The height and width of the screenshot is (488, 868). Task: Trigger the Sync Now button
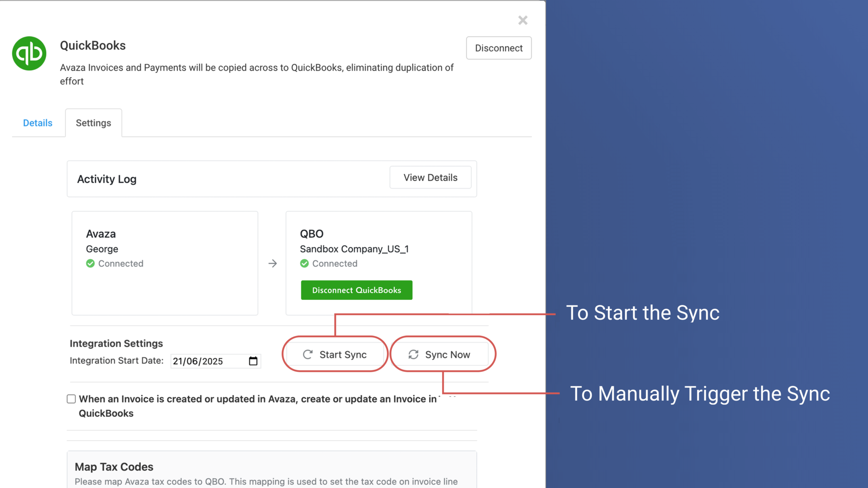click(x=442, y=355)
